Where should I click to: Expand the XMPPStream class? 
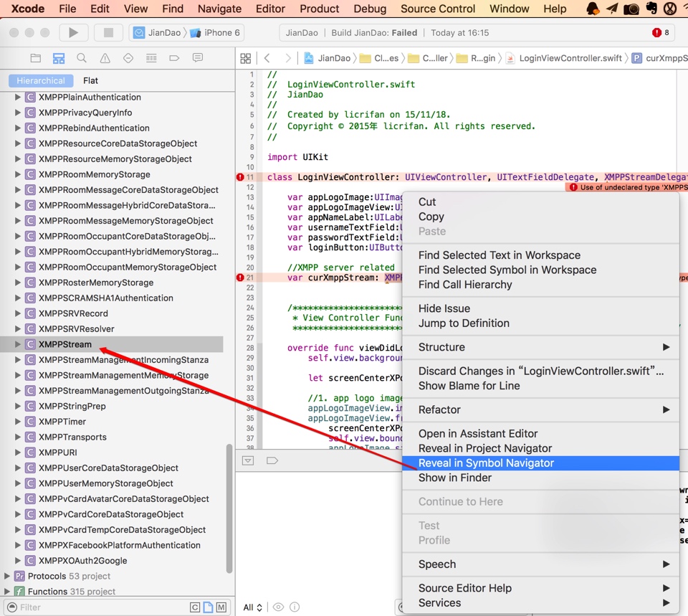(x=17, y=344)
